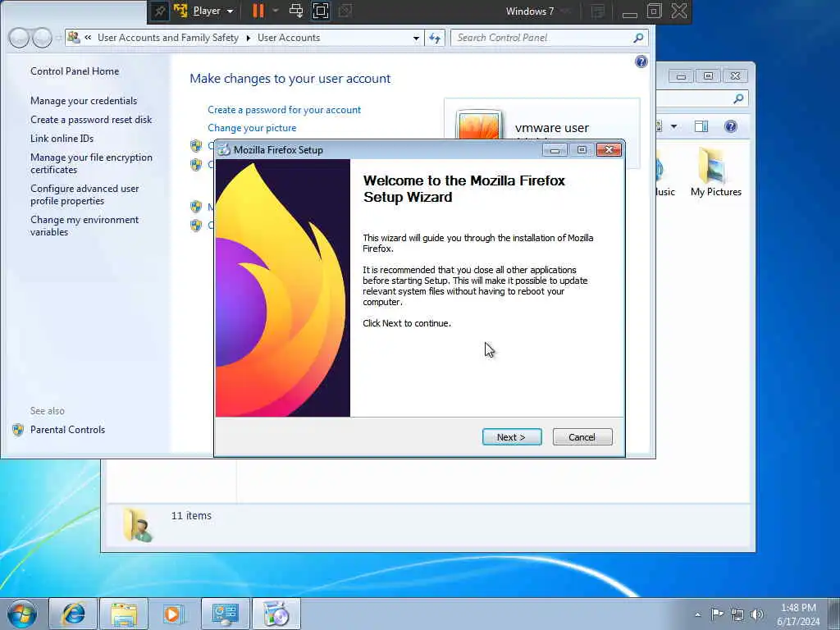Open Manage your credentials
The height and width of the screenshot is (630, 840).
click(x=84, y=101)
